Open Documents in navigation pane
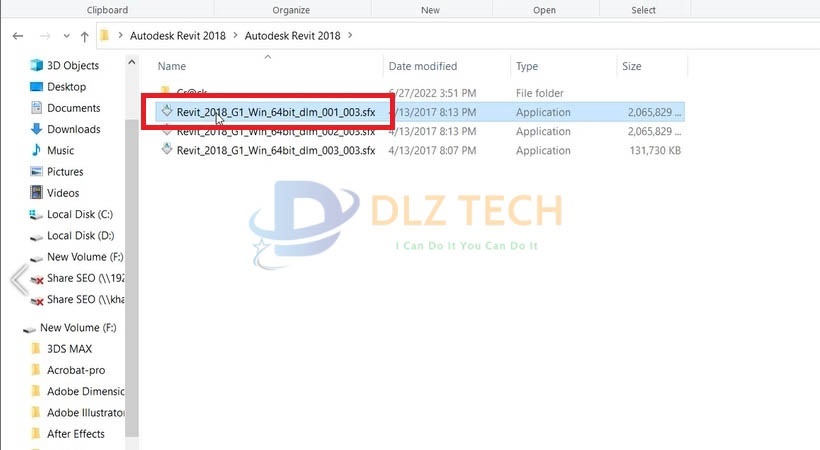The width and height of the screenshot is (820, 450). pyautogui.click(x=74, y=108)
